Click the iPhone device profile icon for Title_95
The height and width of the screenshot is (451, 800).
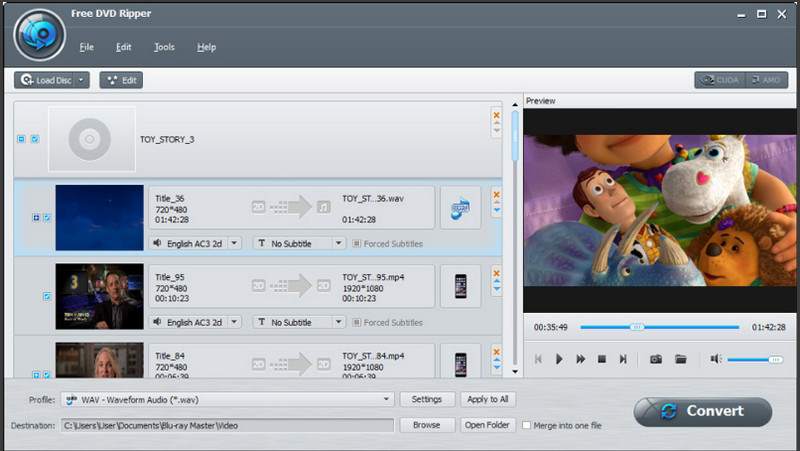461,285
